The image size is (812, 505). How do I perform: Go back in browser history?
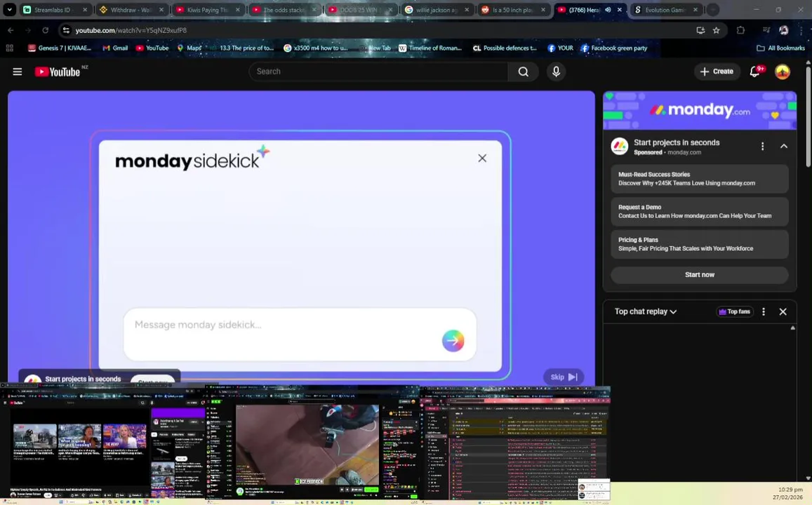pos(11,30)
